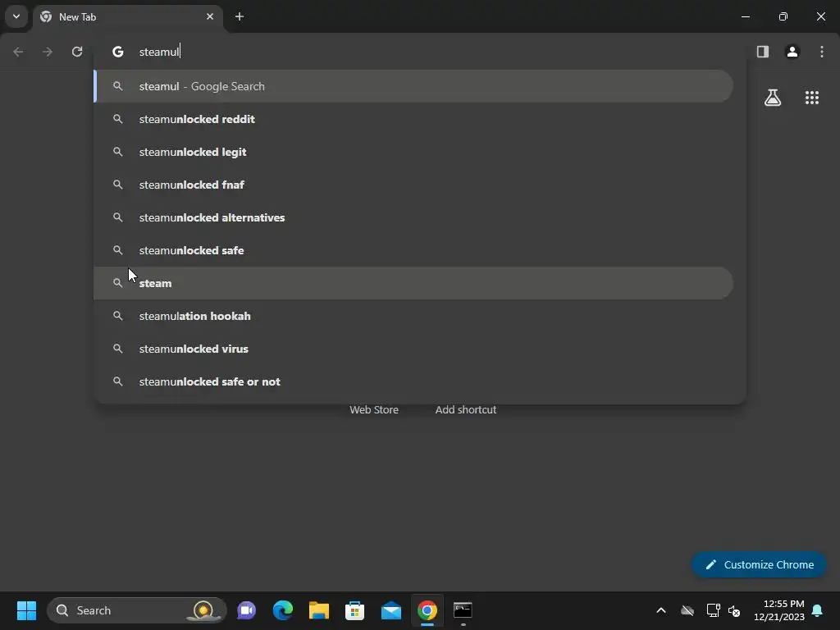
Task: Click the Google G icon in address bar
Action: click(x=118, y=52)
